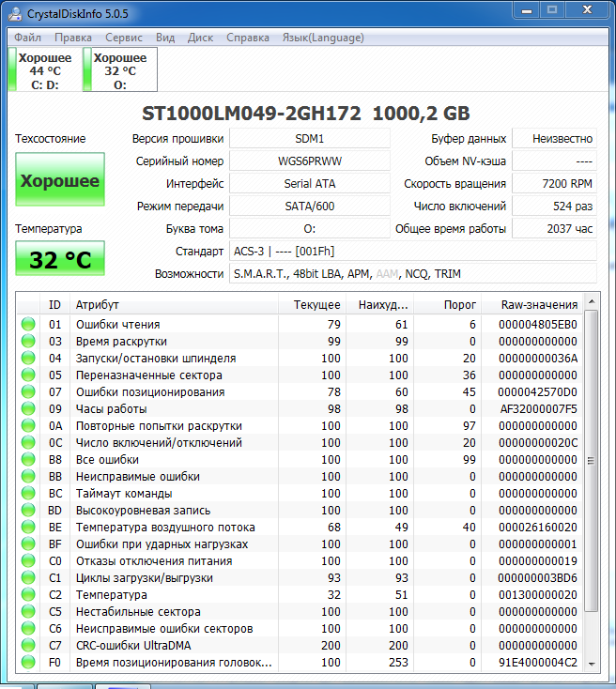Viewport: 616px width, 689px height.
Task: Open the Диск menu
Action: point(201,38)
